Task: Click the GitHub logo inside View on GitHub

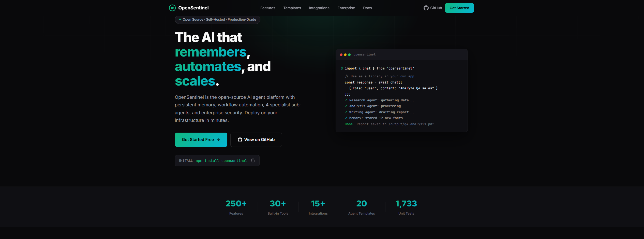Action: click(x=239, y=139)
